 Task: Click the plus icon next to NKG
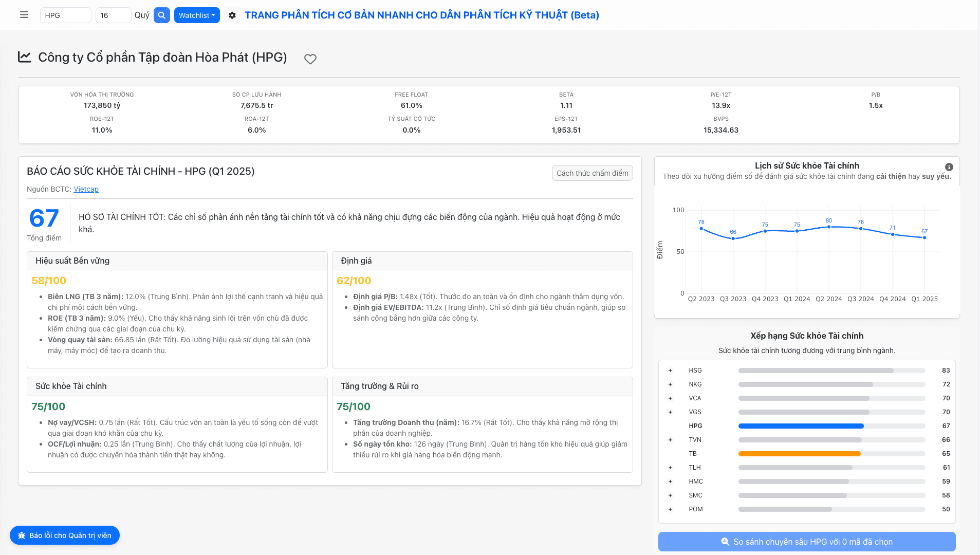coord(670,384)
